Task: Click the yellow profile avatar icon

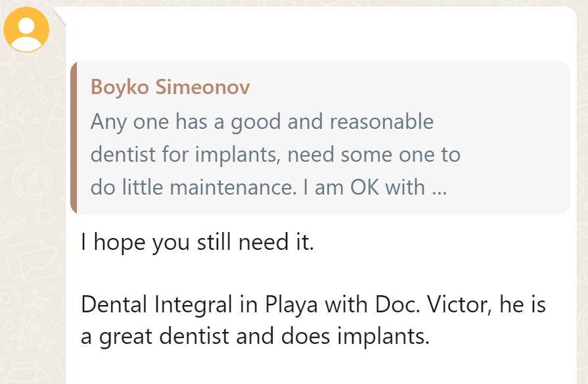Action: coord(26,30)
